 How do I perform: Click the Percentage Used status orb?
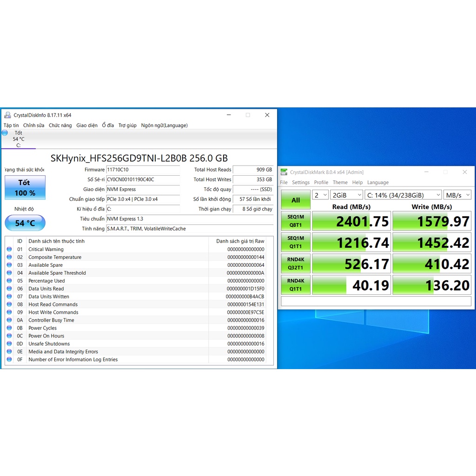click(9, 281)
